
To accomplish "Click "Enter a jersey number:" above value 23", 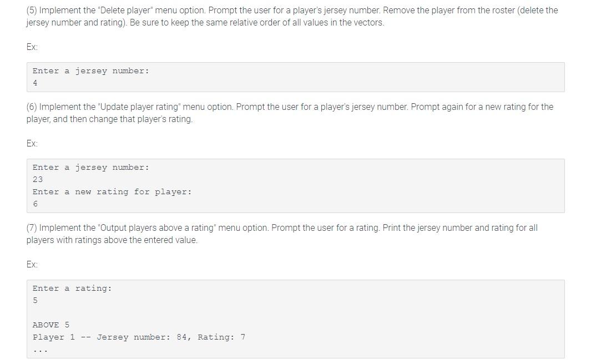I will pos(91,168).
